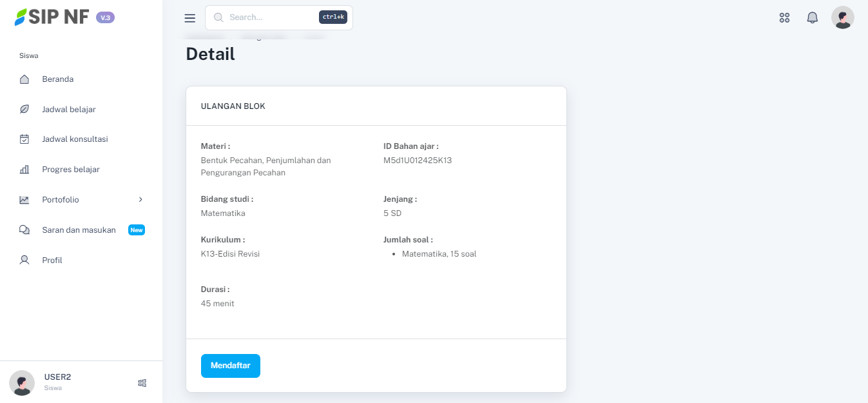Open Progres belajar menu item
The width and height of the screenshot is (868, 403).
pyautogui.click(x=71, y=170)
